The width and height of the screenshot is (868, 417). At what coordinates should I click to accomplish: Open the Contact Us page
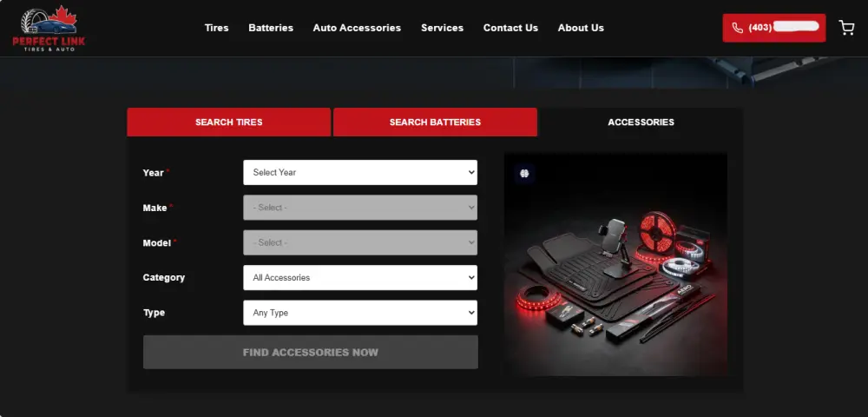coord(510,28)
